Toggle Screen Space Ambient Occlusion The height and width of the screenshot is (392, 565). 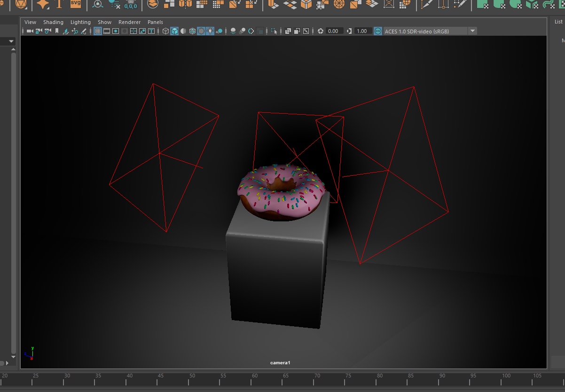point(233,31)
